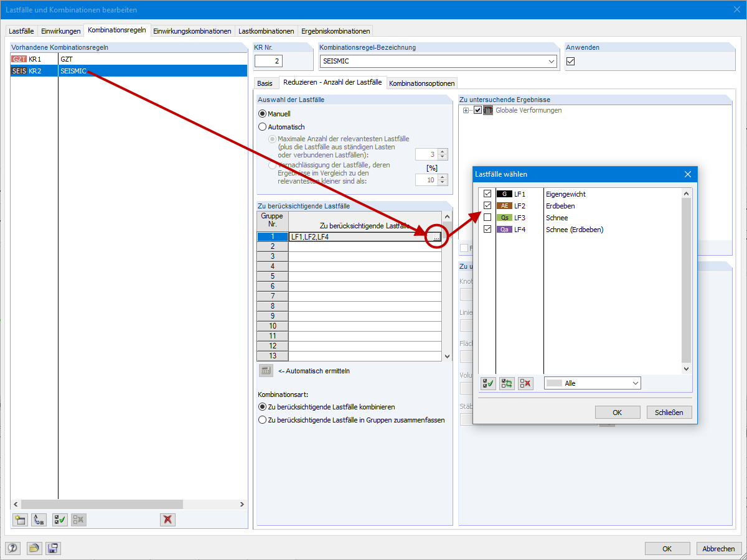Select KR1 GZT combination rule row

click(x=129, y=59)
